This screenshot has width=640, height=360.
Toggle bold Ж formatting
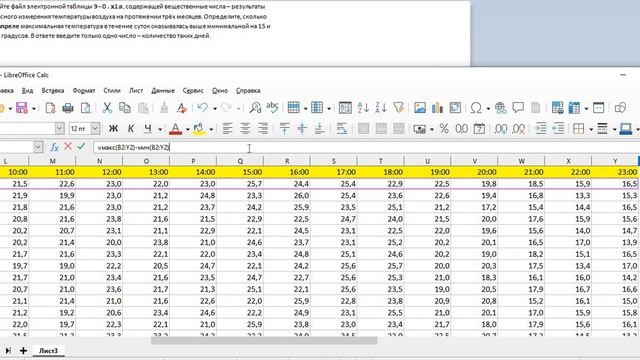(113, 129)
